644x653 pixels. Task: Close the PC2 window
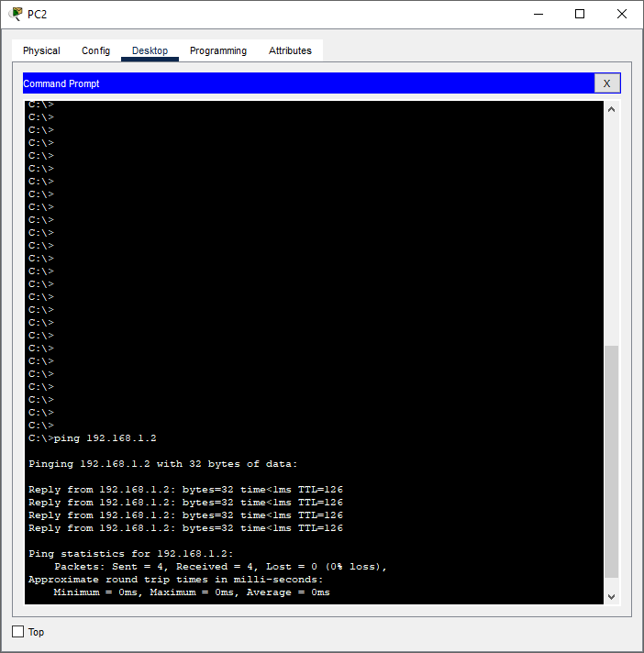tap(622, 14)
